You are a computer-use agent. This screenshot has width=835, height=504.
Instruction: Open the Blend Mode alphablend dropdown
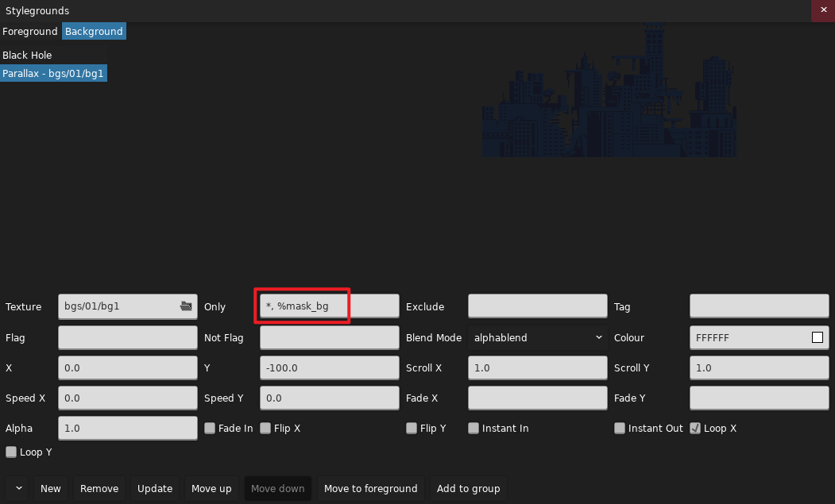pos(537,337)
